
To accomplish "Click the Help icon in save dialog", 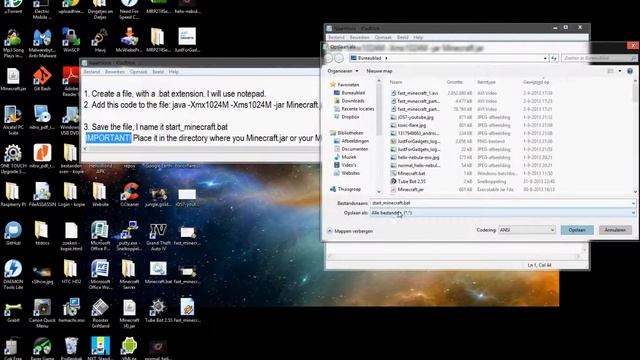I will pyautogui.click(x=630, y=71).
